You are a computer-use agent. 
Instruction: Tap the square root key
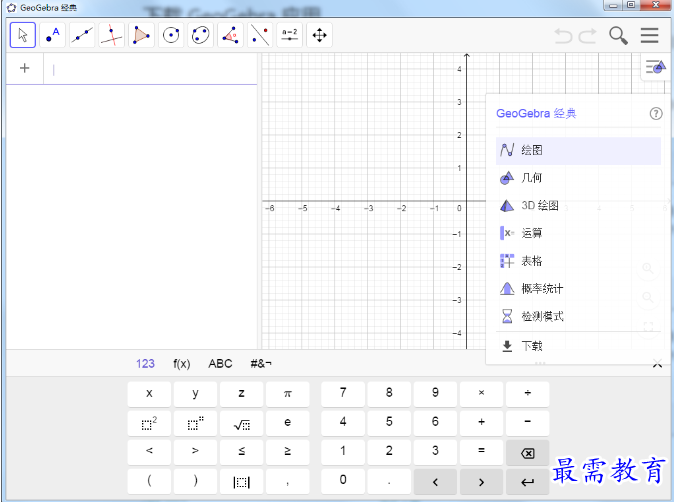tap(242, 423)
